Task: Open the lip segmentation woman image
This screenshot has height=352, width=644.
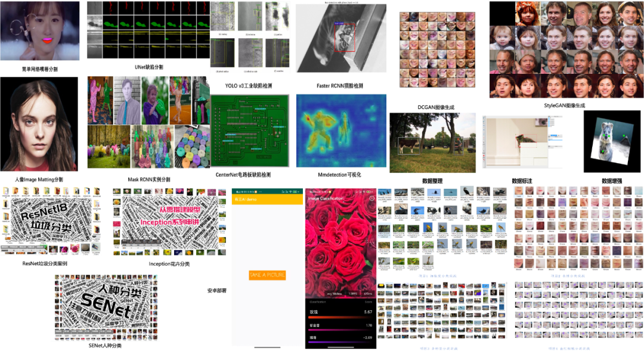Action: (x=40, y=31)
